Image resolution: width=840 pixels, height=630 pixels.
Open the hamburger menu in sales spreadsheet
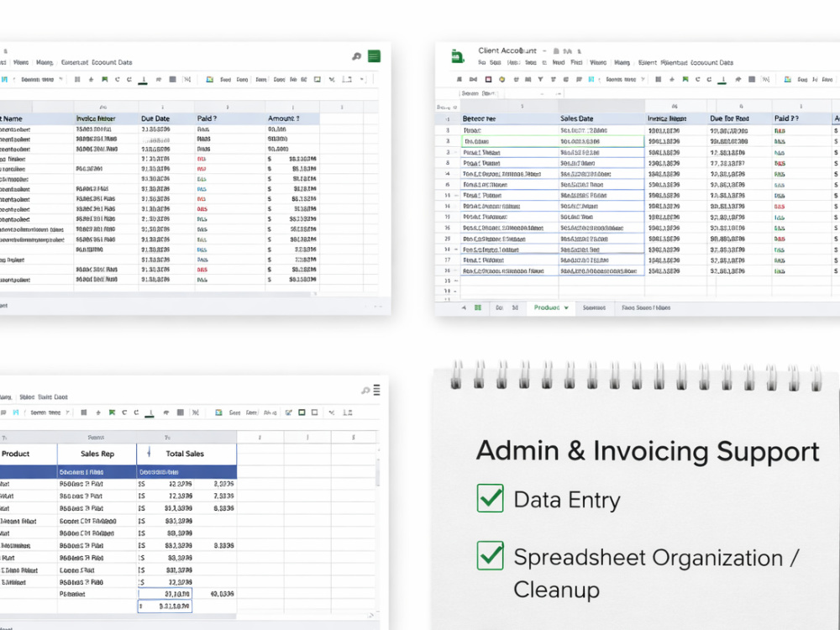(376, 390)
